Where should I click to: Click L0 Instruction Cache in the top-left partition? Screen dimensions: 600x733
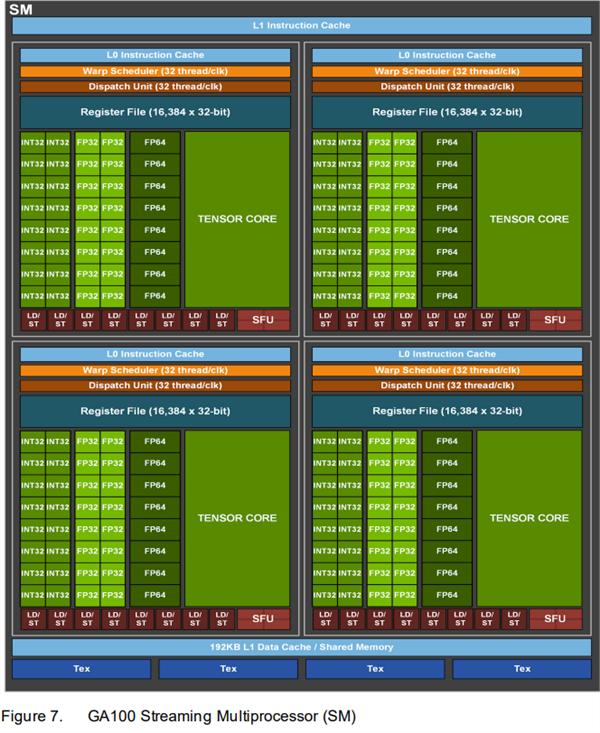pyautogui.click(x=155, y=55)
